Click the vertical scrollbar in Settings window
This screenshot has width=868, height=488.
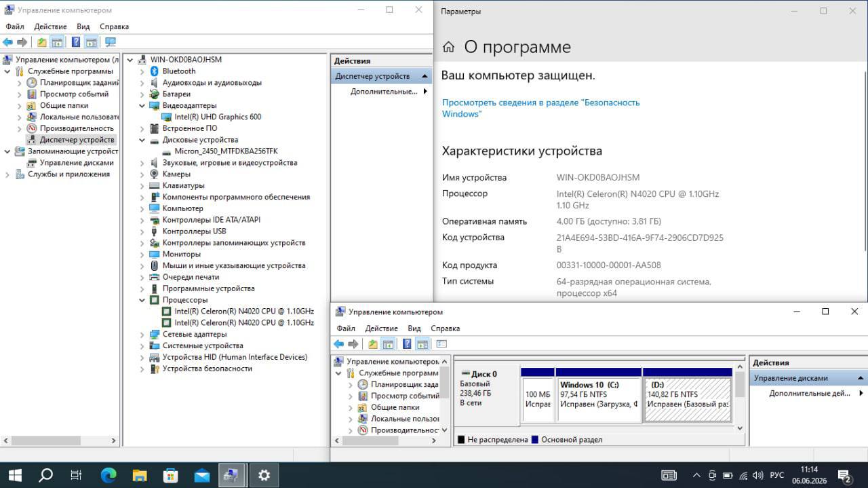865,183
